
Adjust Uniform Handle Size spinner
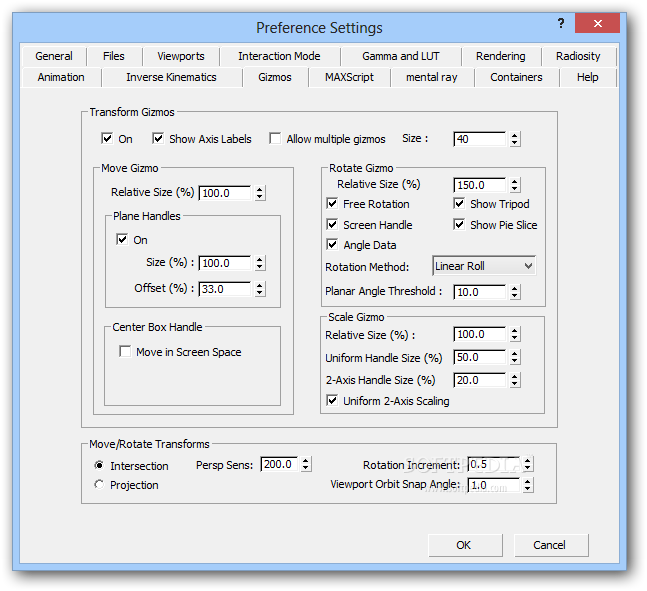[x=514, y=357]
